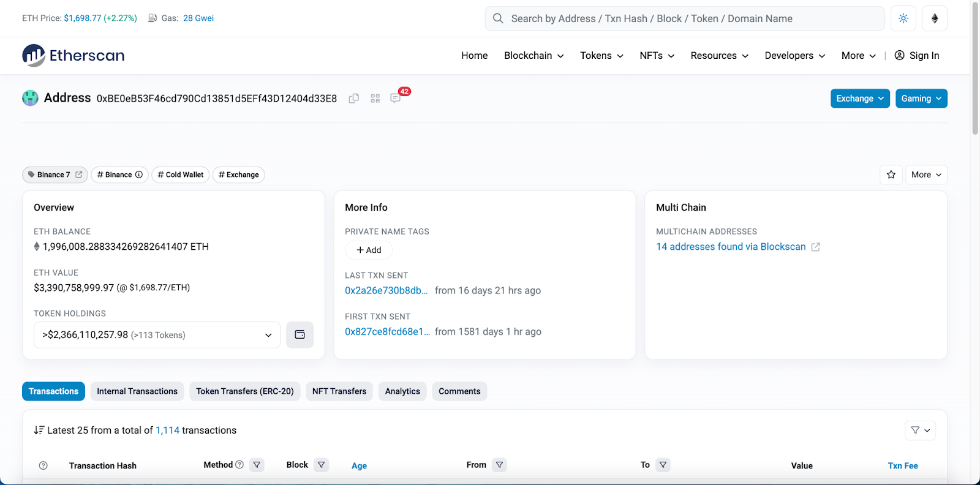Image resolution: width=980 pixels, height=485 pixels.
Task: Switch to Token Transfers (ERC-20) tab
Action: point(245,391)
